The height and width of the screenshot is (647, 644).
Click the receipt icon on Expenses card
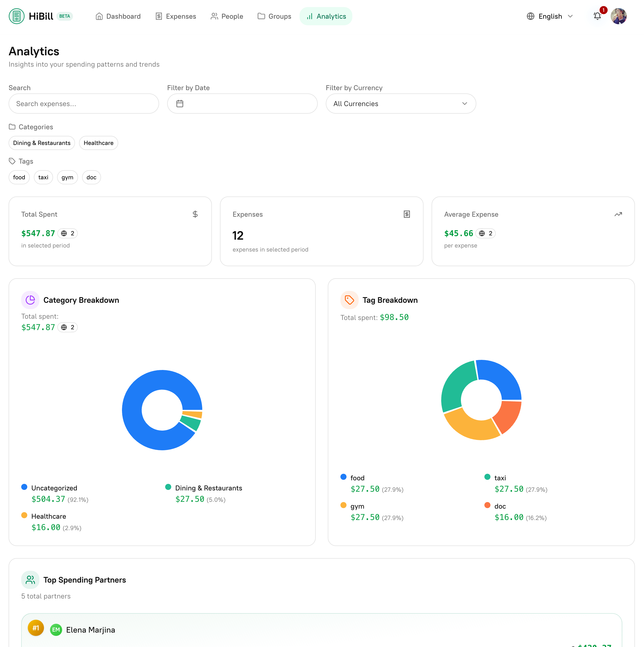[x=407, y=214]
